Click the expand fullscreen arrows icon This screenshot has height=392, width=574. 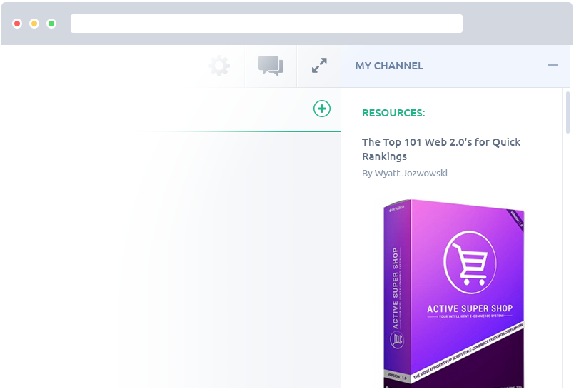[319, 66]
